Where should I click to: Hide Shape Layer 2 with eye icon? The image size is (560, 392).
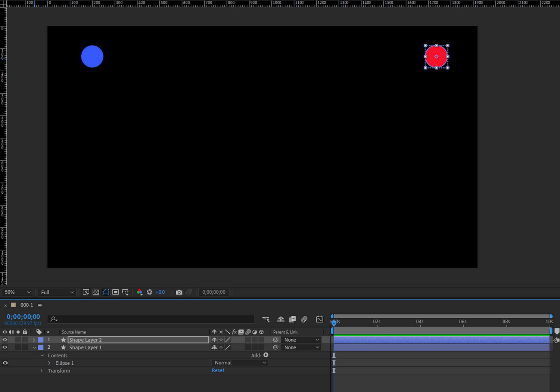(x=5, y=340)
